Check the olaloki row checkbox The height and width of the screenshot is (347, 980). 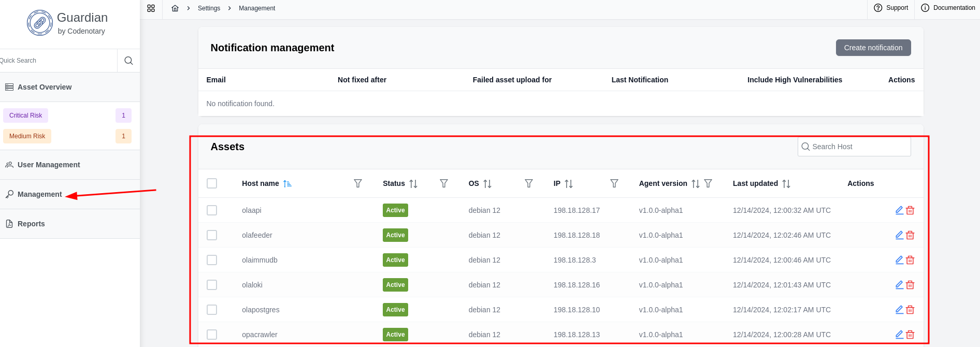click(212, 285)
